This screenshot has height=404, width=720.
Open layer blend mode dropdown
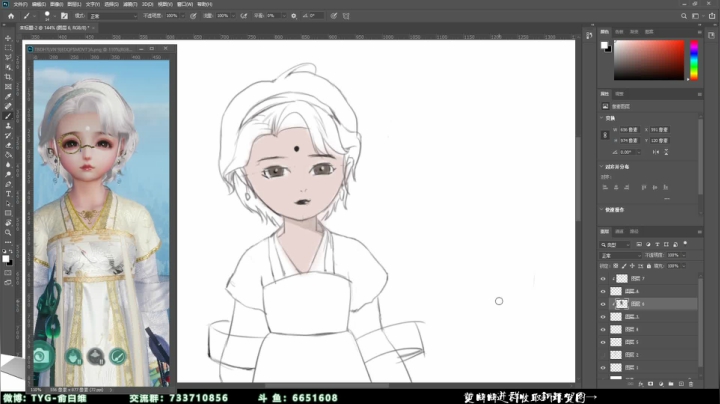[620, 255]
